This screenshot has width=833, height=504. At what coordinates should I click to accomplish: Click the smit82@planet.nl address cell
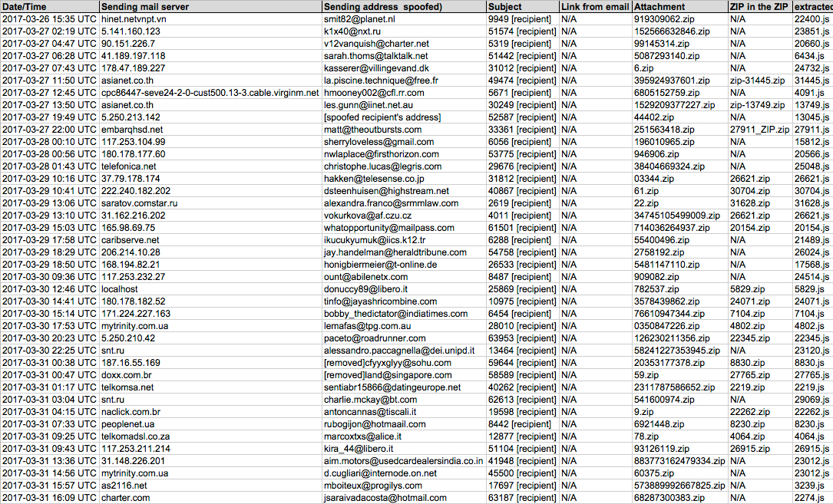click(x=404, y=19)
